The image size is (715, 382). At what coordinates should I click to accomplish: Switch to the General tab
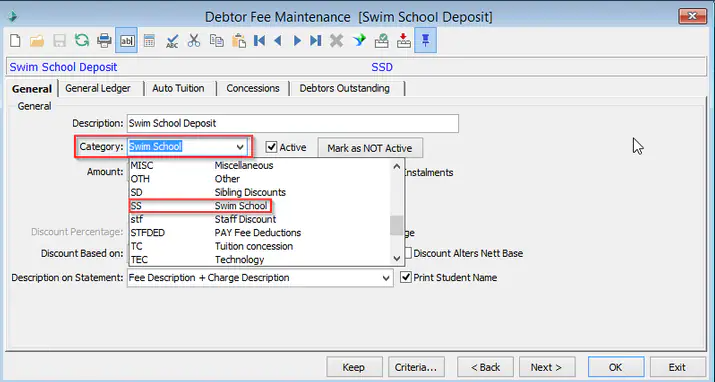click(31, 88)
